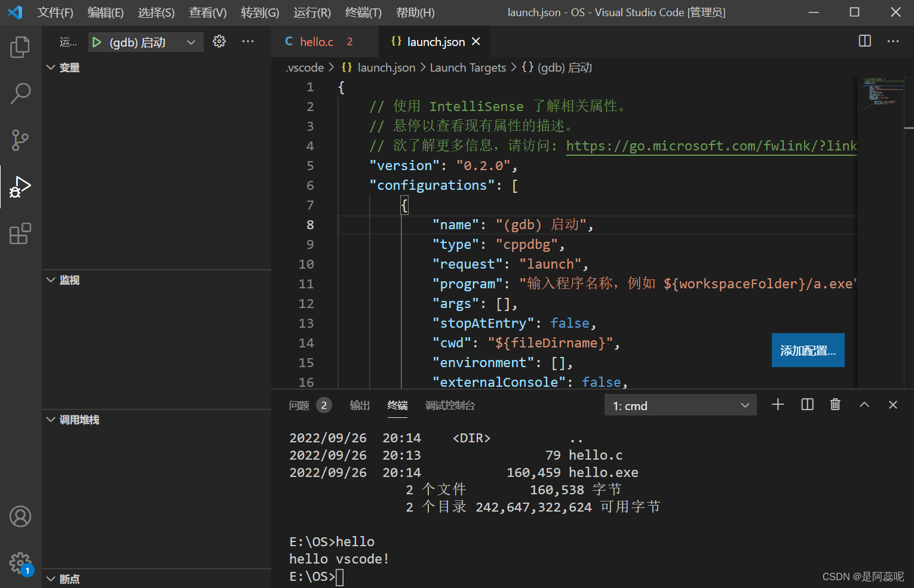Open launch.json via debug gear icon
This screenshot has height=588, width=914.
(x=219, y=41)
